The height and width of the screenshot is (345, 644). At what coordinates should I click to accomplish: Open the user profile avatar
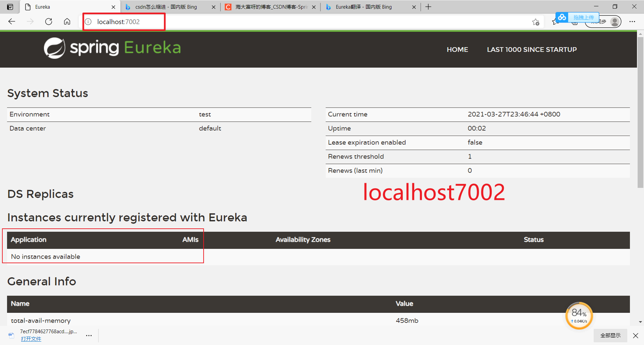pyautogui.click(x=615, y=22)
